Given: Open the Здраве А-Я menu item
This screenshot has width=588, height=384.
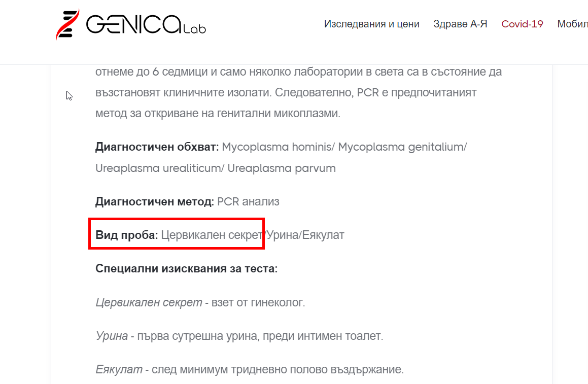Looking at the screenshot, I should (460, 24).
